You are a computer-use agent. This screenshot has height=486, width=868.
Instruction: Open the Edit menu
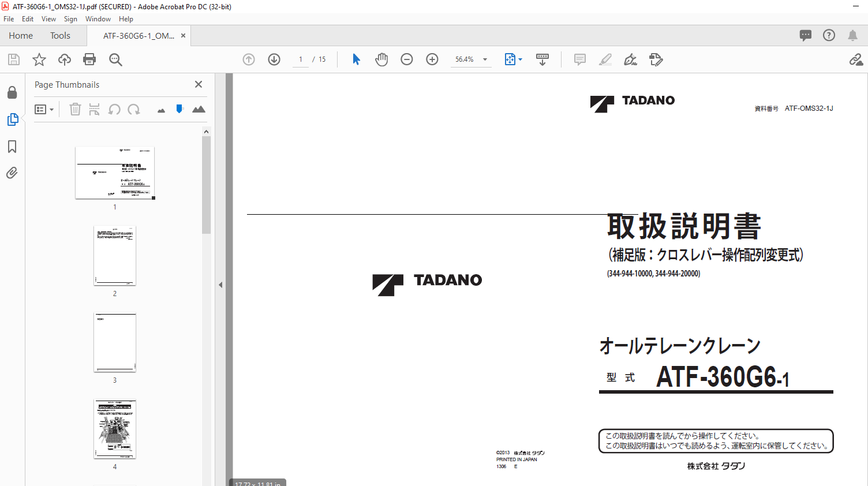click(x=28, y=19)
